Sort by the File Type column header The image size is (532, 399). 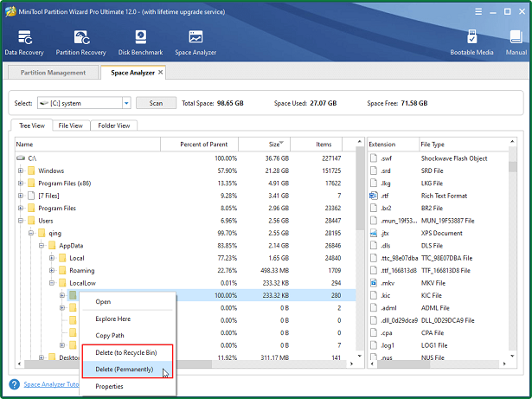(x=464, y=145)
